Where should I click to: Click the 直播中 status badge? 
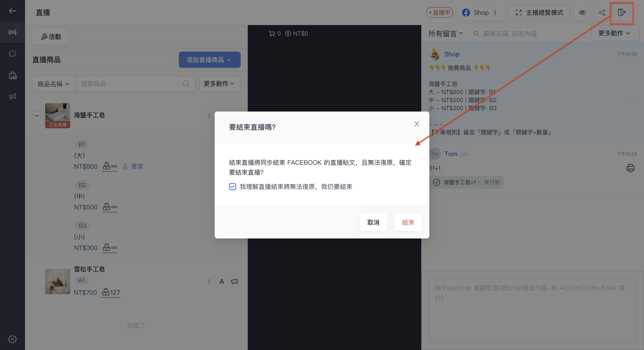[439, 13]
